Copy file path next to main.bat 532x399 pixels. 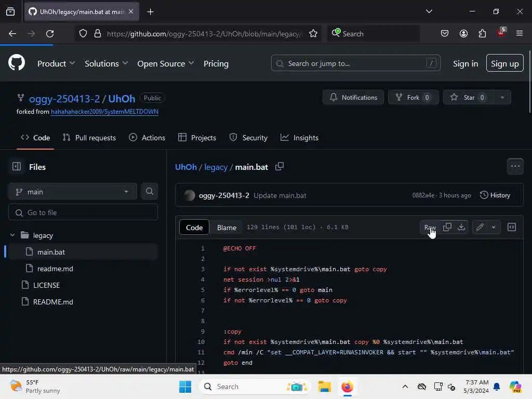(279, 167)
